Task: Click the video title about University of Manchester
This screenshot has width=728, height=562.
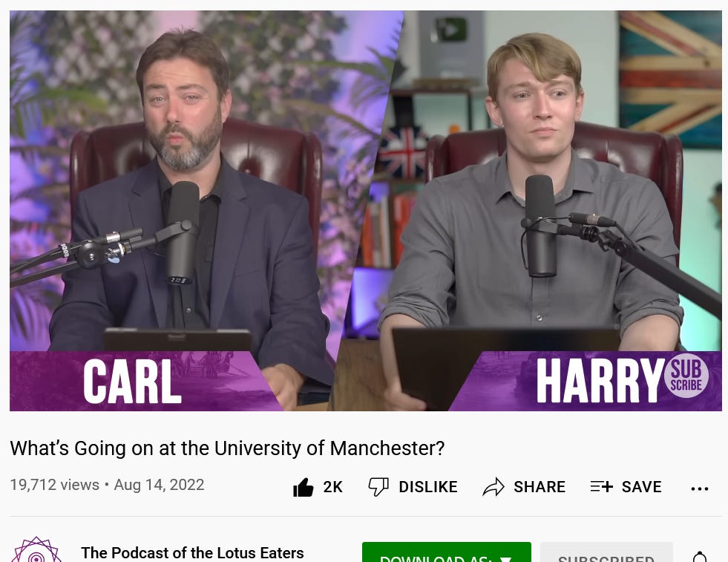Action: tap(227, 448)
